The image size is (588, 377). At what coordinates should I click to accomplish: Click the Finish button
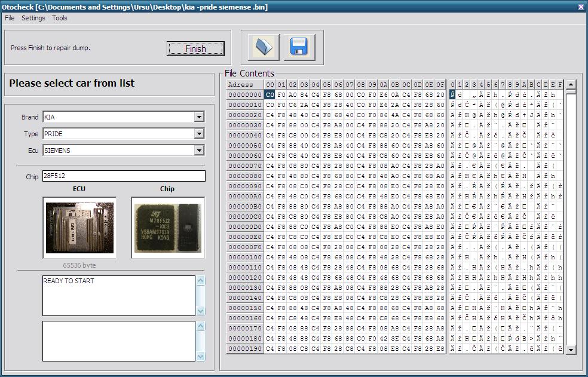195,49
